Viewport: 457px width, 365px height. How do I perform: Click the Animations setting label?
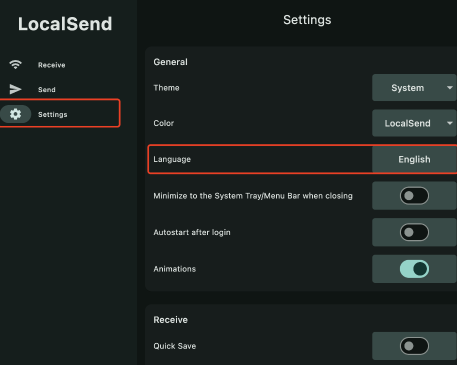[x=174, y=269]
